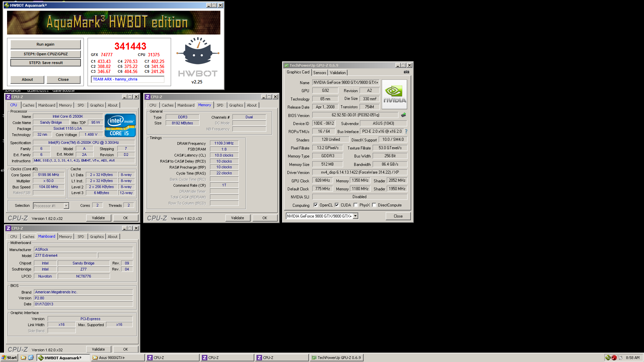
Task: Click title icon of CPU-Z memory window
Action: 148,97
